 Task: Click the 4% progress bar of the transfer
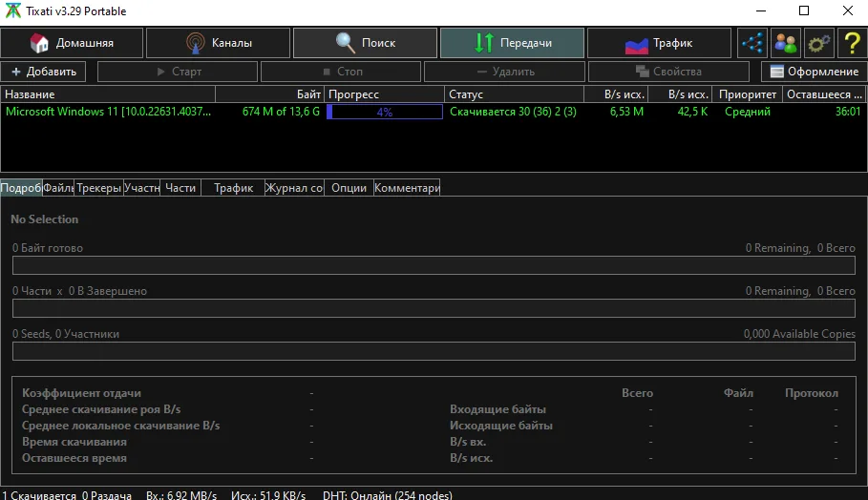tap(385, 112)
